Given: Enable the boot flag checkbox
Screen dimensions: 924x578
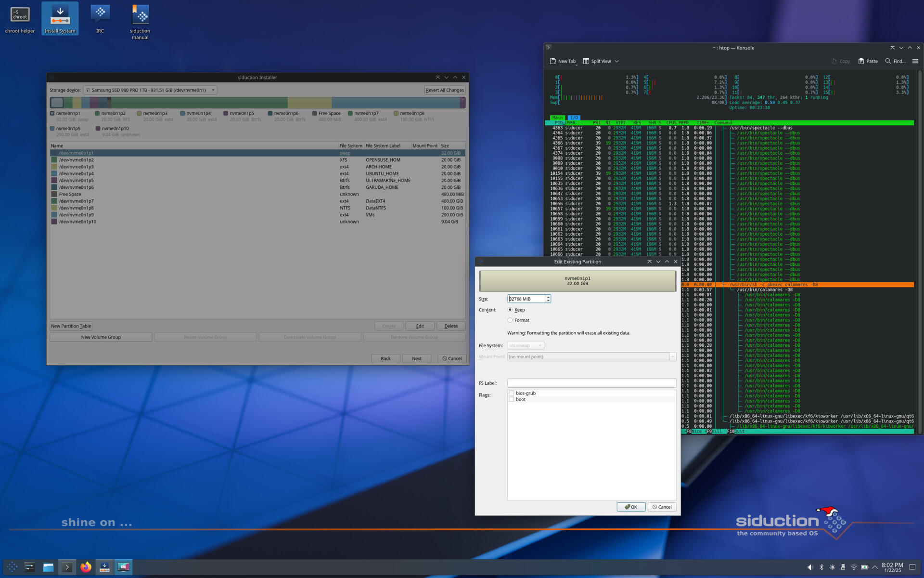Looking at the screenshot, I should coord(511,399).
